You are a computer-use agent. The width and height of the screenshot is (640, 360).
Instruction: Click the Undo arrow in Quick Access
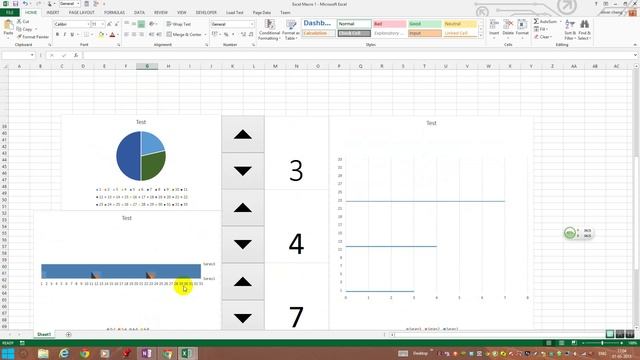point(25,4)
